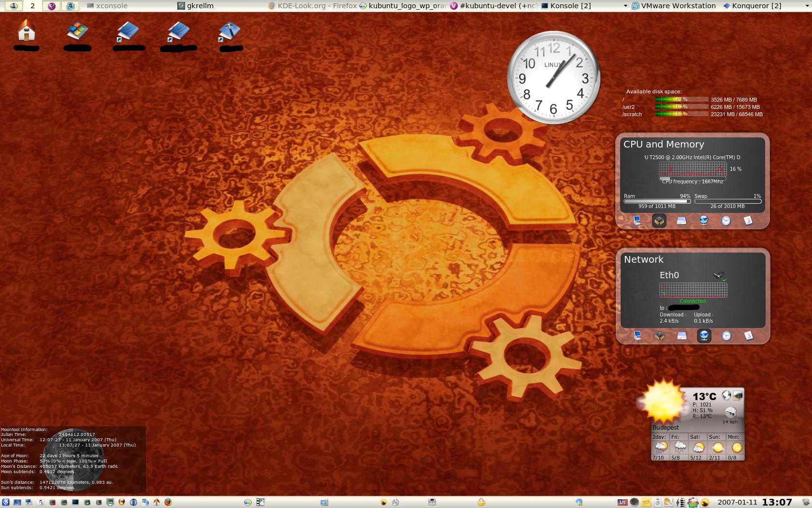The height and width of the screenshot is (508, 812).
Task: Click the yellow basket panel icon
Action: [x=481, y=502]
